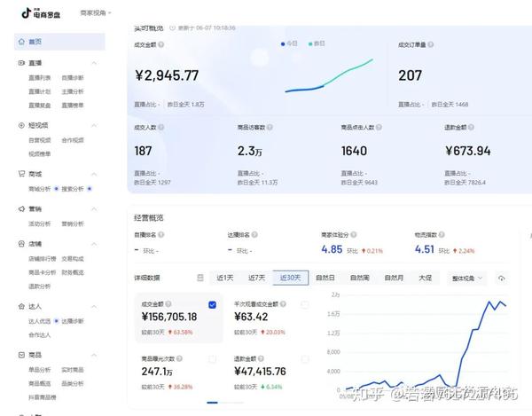This screenshot has height=416, width=532.
Task: Open 合作达人 in the sidebar
Action: point(39,335)
